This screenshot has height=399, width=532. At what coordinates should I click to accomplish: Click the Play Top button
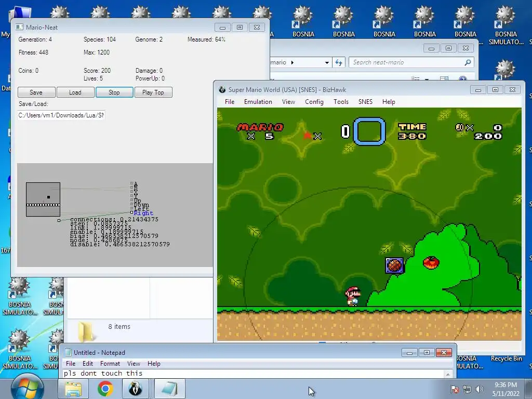point(153,92)
